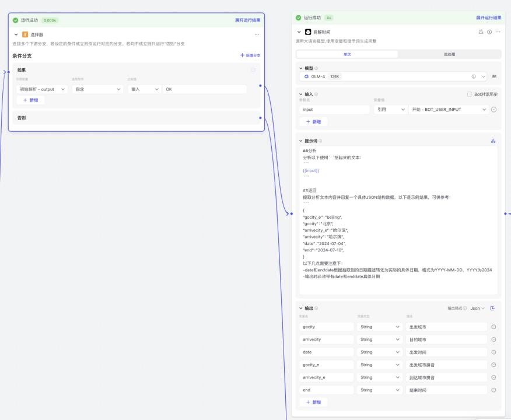Open the three-dot menu of 选择器 node

257,34
